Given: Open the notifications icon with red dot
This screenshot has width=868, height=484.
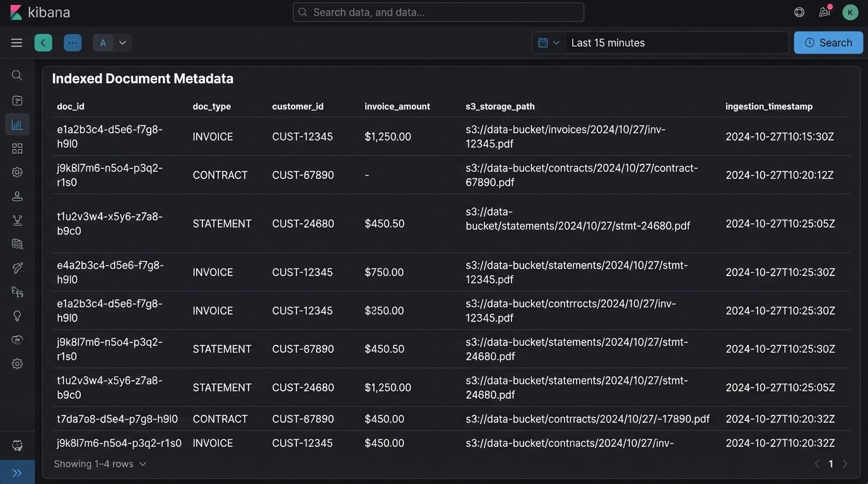Looking at the screenshot, I should [824, 12].
